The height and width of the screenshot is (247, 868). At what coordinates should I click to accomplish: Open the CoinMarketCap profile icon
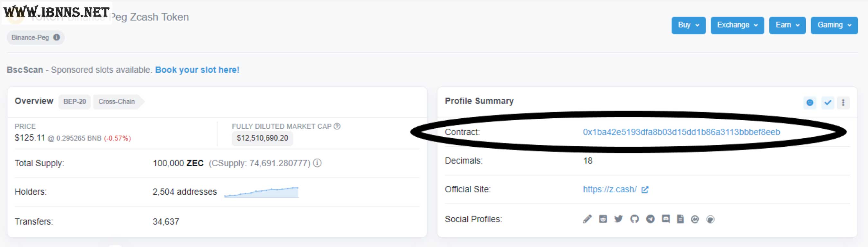(x=695, y=219)
